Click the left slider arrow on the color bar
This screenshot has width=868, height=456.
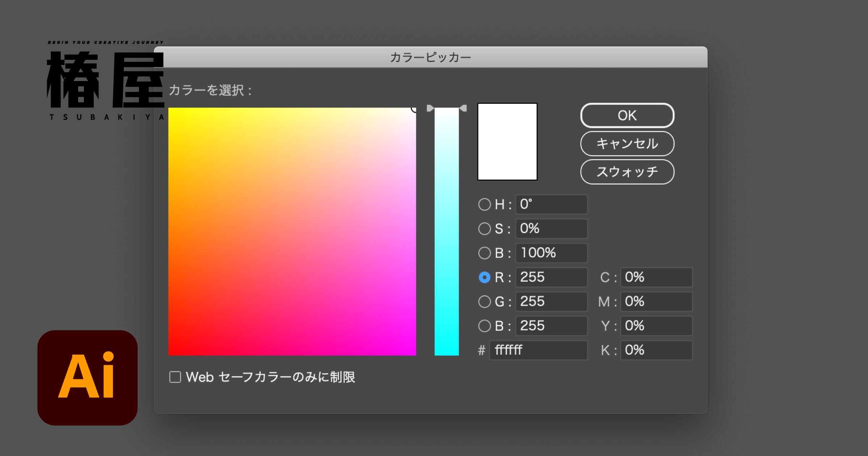click(x=430, y=108)
